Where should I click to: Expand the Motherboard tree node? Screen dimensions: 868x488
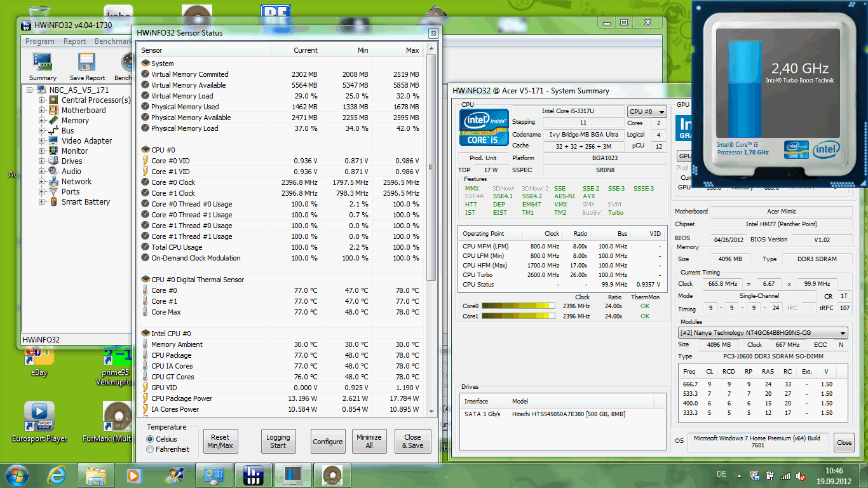coord(42,111)
